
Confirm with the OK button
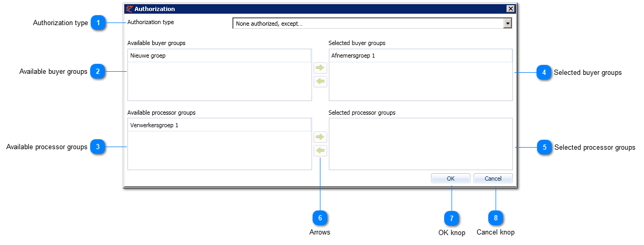(450, 179)
